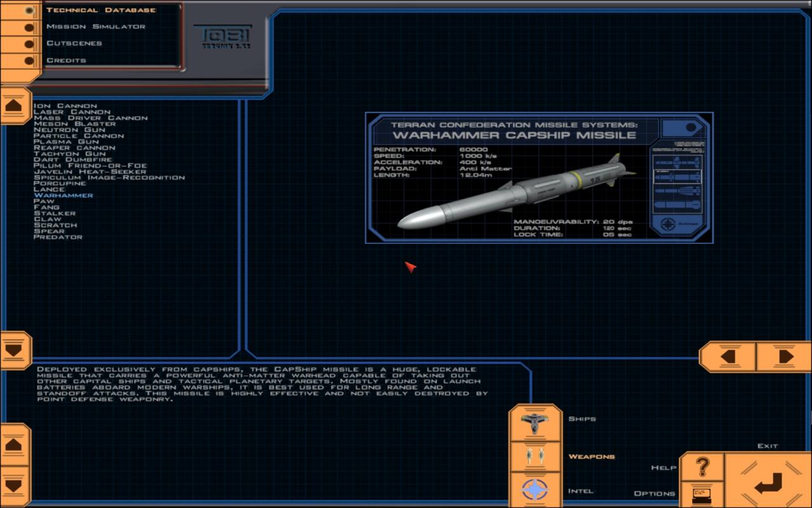Select Stalker entry
The width and height of the screenshot is (812, 508).
tap(55, 213)
